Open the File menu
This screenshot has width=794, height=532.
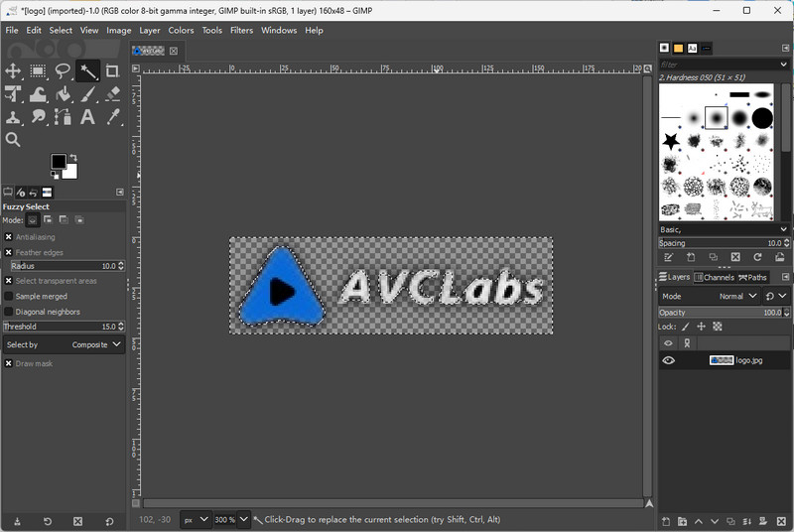[x=12, y=31]
